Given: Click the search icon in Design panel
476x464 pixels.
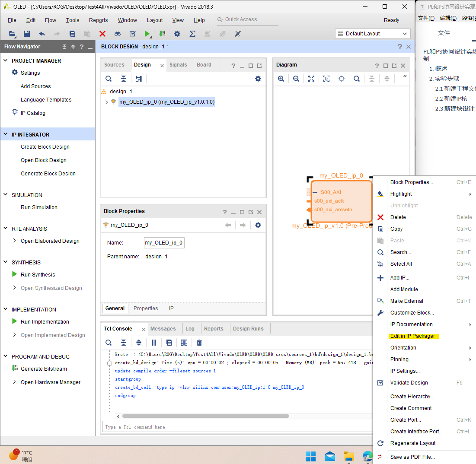Looking at the screenshot, I should pos(109,79).
